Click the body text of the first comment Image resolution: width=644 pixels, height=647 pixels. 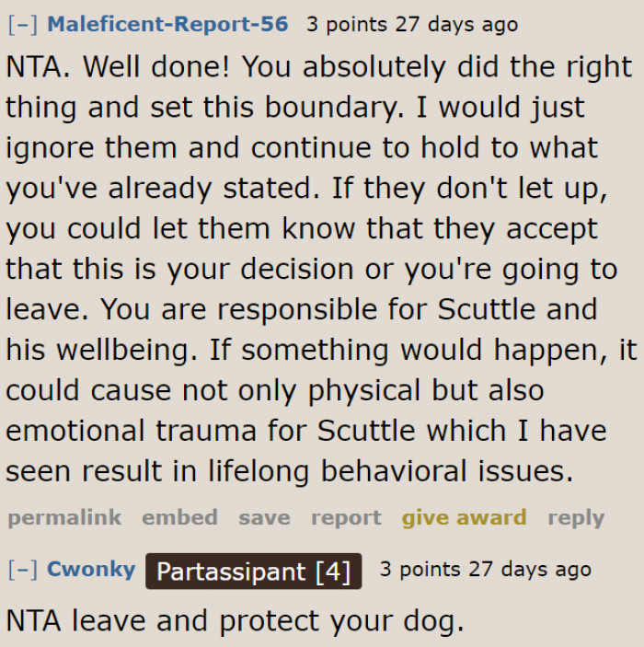tap(313, 267)
